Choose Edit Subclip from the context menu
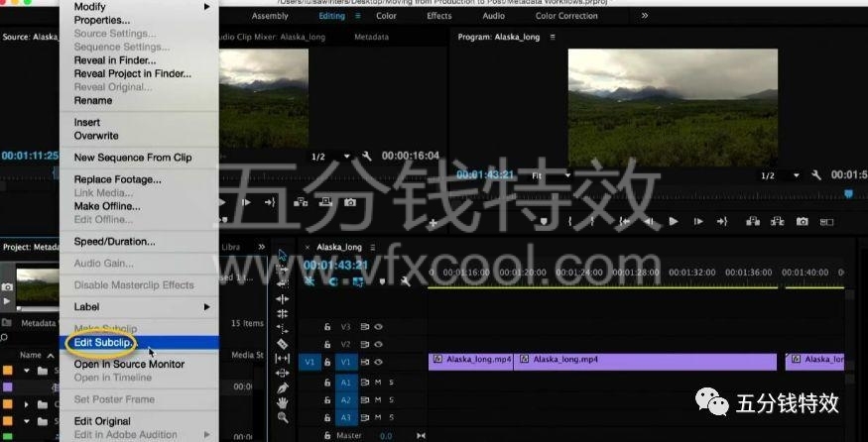 pos(139,343)
